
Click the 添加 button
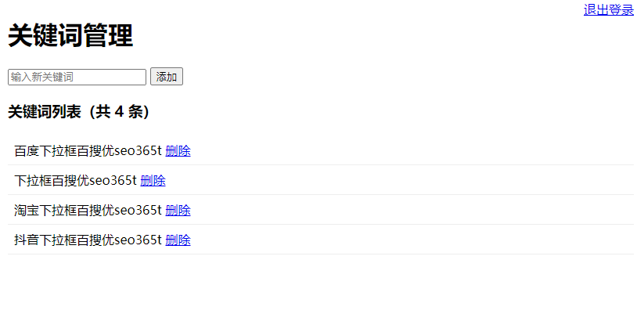pyautogui.click(x=167, y=77)
